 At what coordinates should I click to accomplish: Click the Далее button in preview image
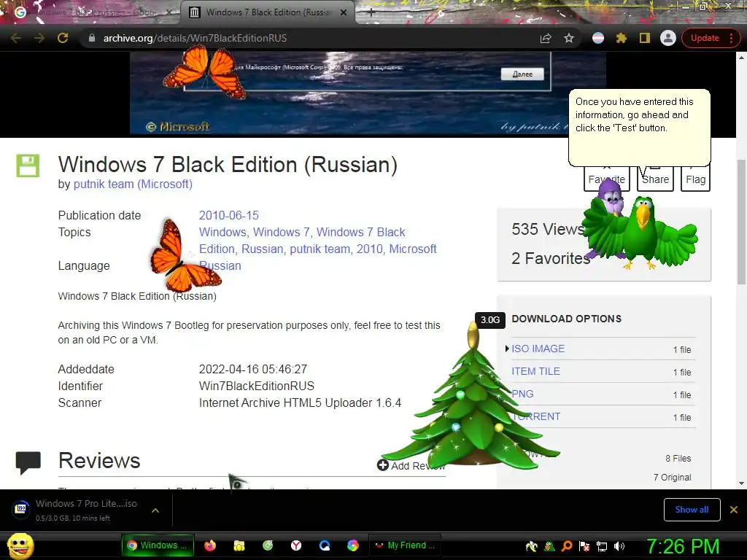tap(522, 74)
